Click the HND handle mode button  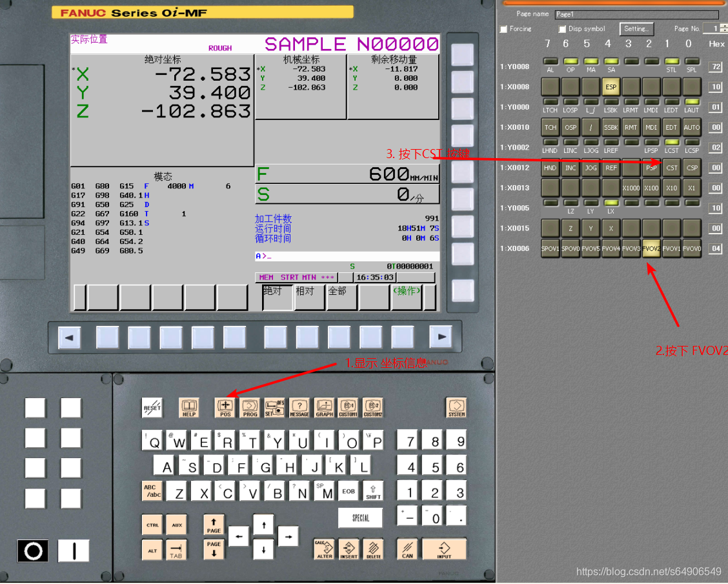[550, 168]
